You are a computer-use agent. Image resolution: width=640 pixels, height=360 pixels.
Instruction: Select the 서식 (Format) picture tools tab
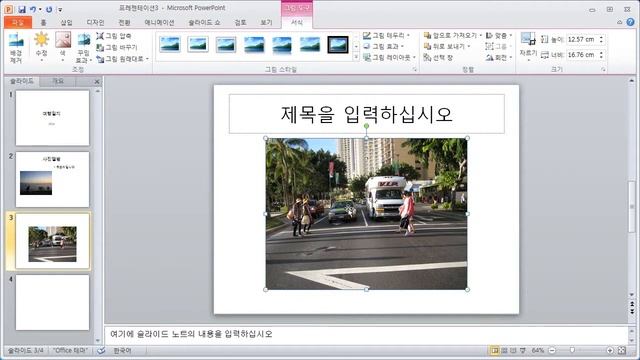pyautogui.click(x=297, y=22)
